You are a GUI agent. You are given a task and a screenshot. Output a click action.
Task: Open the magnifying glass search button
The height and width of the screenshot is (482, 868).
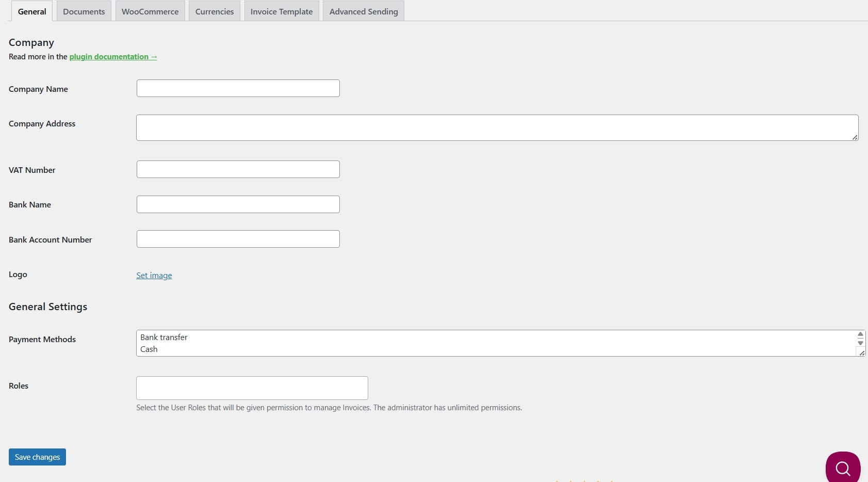click(x=843, y=468)
